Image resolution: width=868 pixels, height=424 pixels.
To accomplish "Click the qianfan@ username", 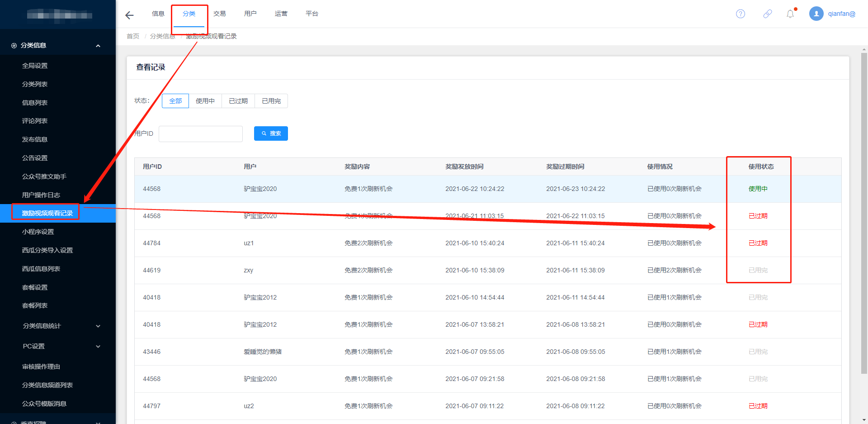I will coord(842,14).
